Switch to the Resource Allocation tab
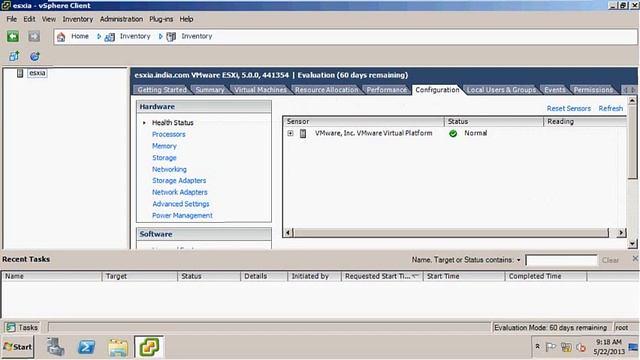 [327, 90]
